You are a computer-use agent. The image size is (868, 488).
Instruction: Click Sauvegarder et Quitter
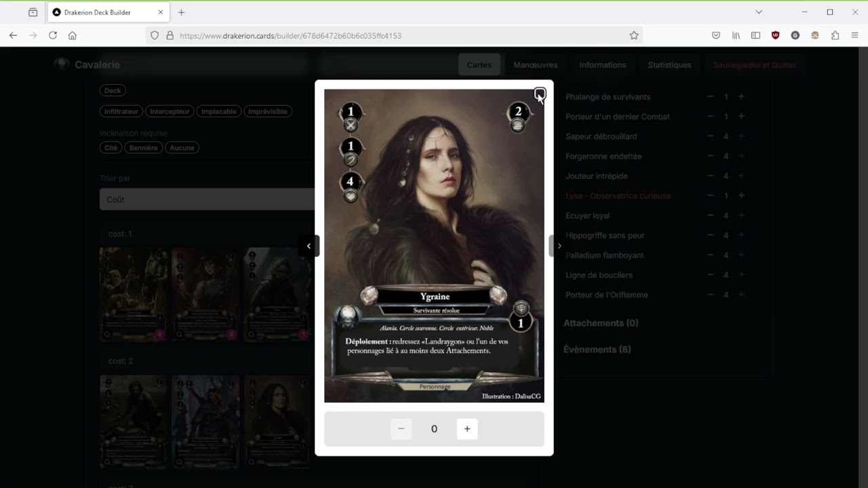point(755,65)
